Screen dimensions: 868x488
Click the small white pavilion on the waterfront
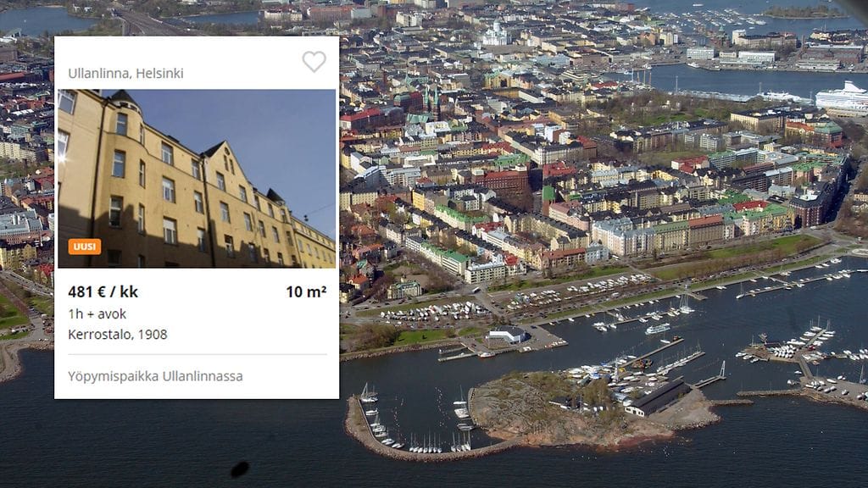click(x=506, y=335)
